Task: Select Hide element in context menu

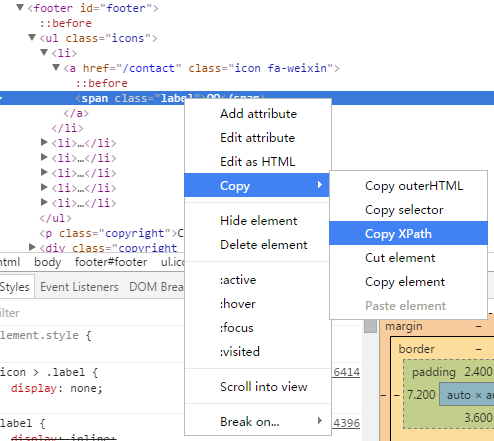Action: point(258,221)
